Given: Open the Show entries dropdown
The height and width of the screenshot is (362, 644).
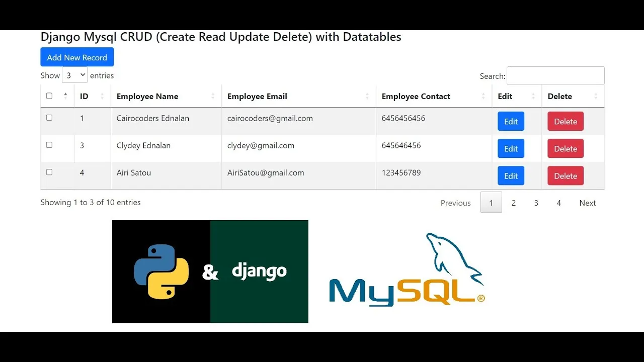Looking at the screenshot, I should point(74,75).
